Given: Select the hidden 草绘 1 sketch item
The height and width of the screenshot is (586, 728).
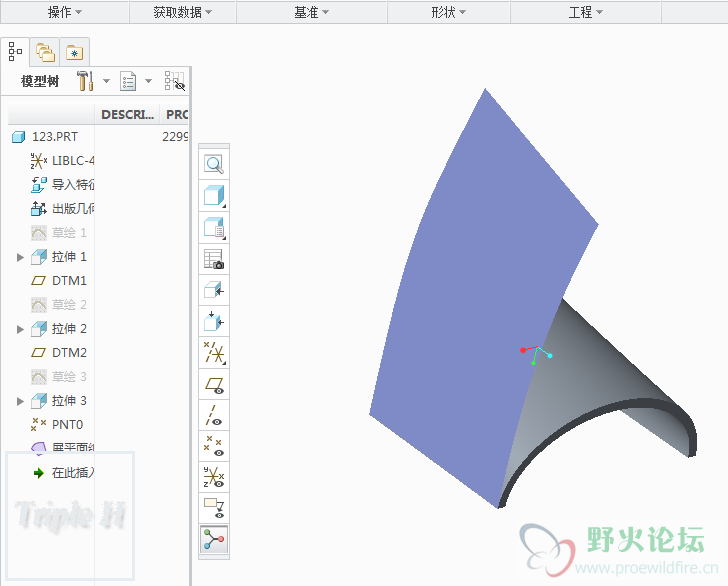Looking at the screenshot, I should (x=58, y=233).
